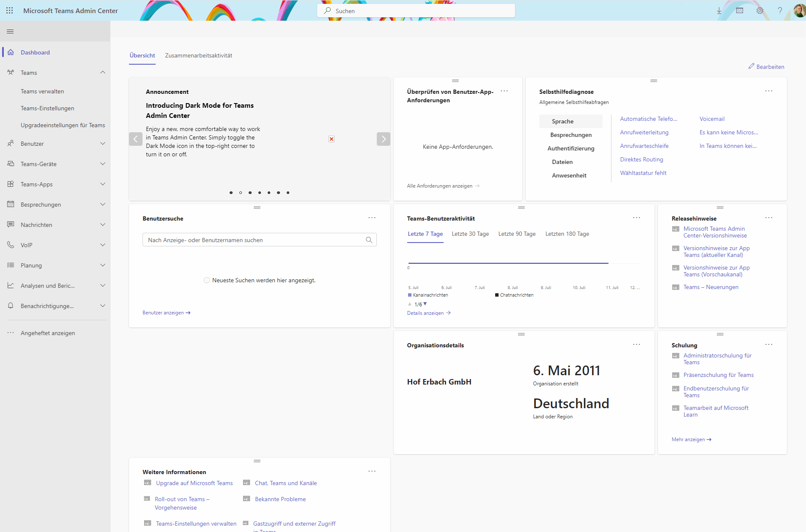Select the Letzte 30 Tage tab
Image resolution: width=806 pixels, height=532 pixels.
pyautogui.click(x=470, y=234)
